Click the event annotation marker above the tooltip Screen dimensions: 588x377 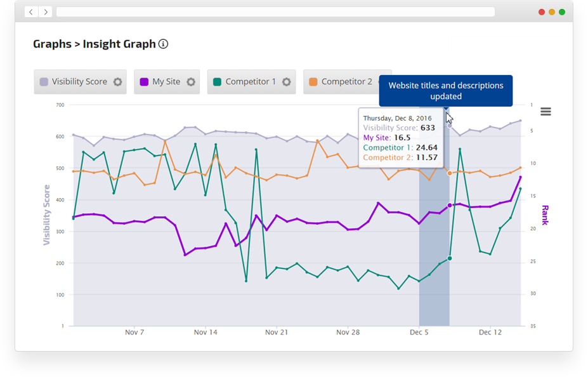pos(447,110)
